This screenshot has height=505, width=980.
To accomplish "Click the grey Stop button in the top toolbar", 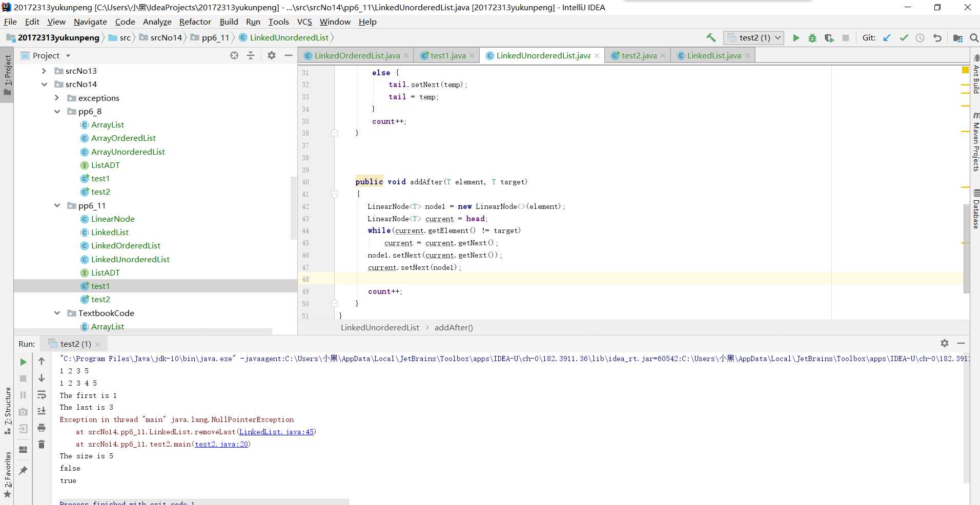I will click(x=846, y=38).
